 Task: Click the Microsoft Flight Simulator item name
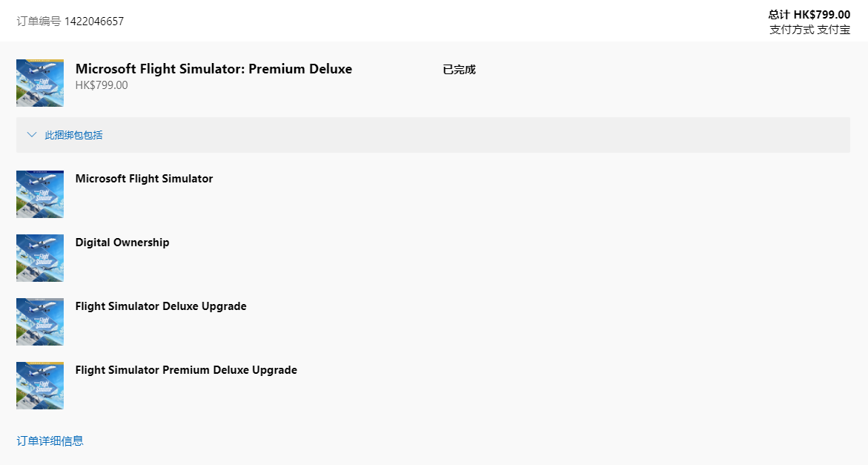(144, 178)
